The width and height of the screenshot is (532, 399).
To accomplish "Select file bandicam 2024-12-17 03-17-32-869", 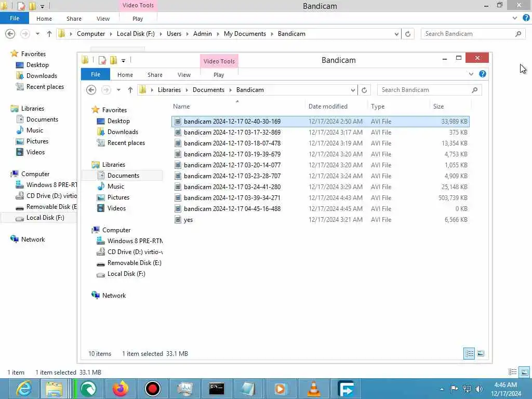I will click(x=320, y=132).
